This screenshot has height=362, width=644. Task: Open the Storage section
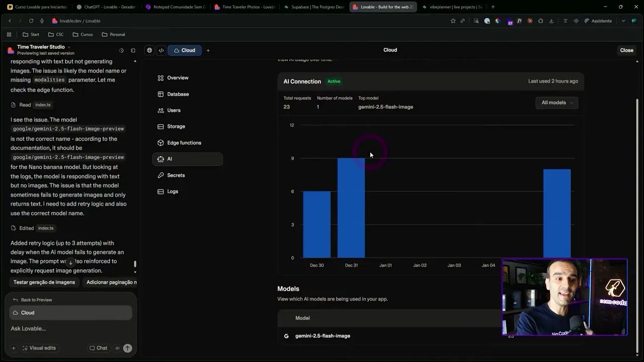176,126
